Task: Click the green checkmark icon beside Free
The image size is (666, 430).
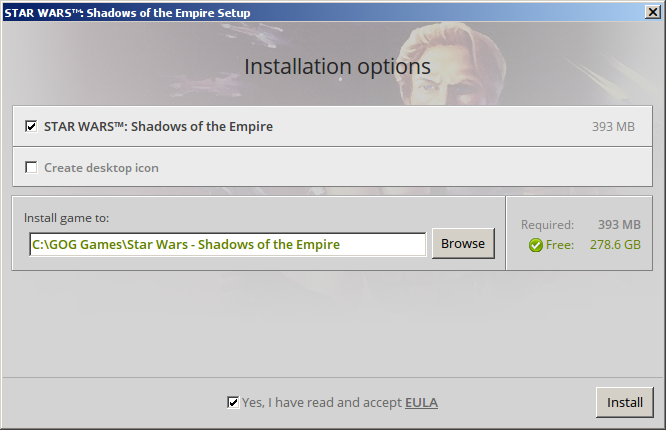Action: [x=536, y=245]
